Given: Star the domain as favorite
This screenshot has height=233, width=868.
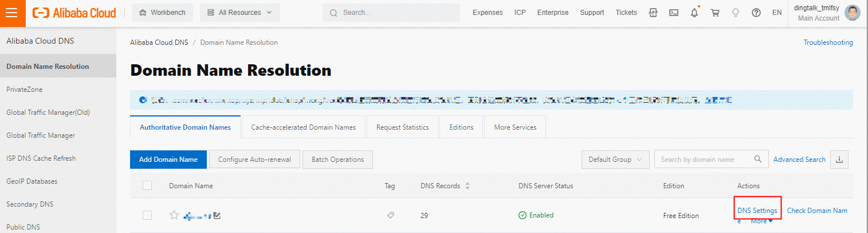Looking at the screenshot, I should pyautogui.click(x=174, y=215).
